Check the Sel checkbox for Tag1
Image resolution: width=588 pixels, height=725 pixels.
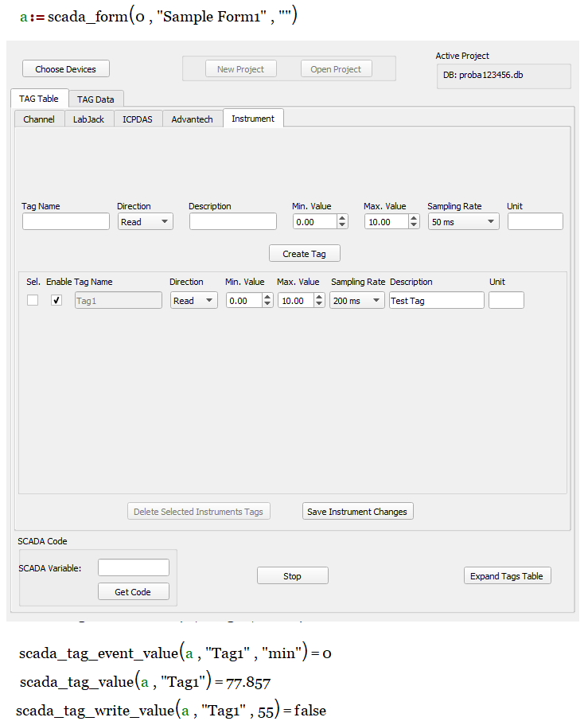32,300
